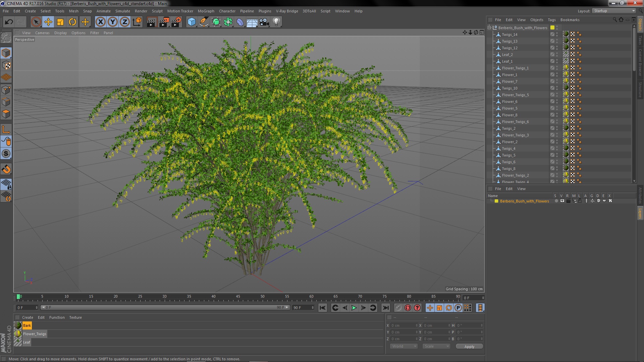
Task: Open the Bend deformer icon
Action: coord(240,22)
